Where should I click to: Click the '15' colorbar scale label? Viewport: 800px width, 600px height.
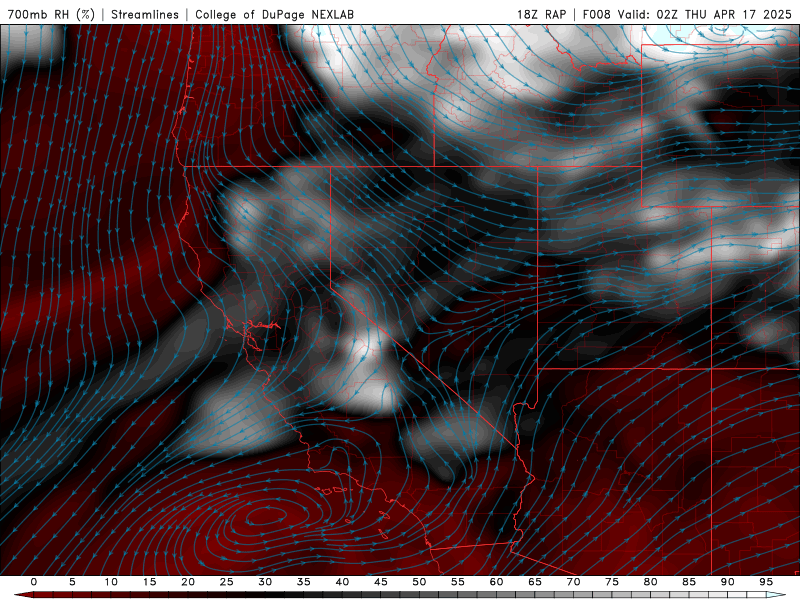(x=149, y=582)
